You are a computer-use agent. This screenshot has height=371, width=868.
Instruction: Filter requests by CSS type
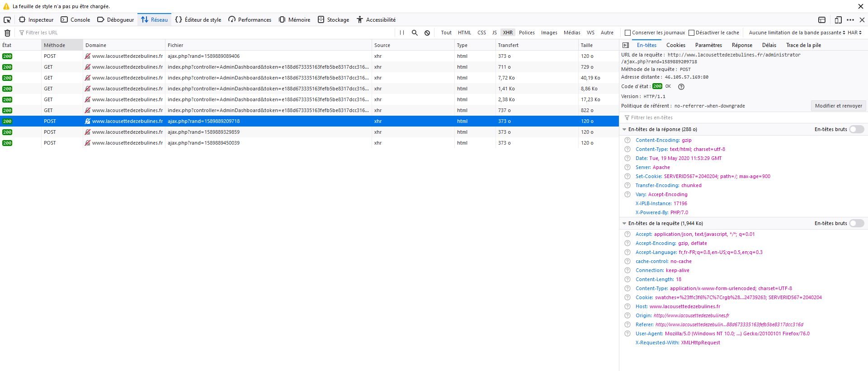pos(481,33)
